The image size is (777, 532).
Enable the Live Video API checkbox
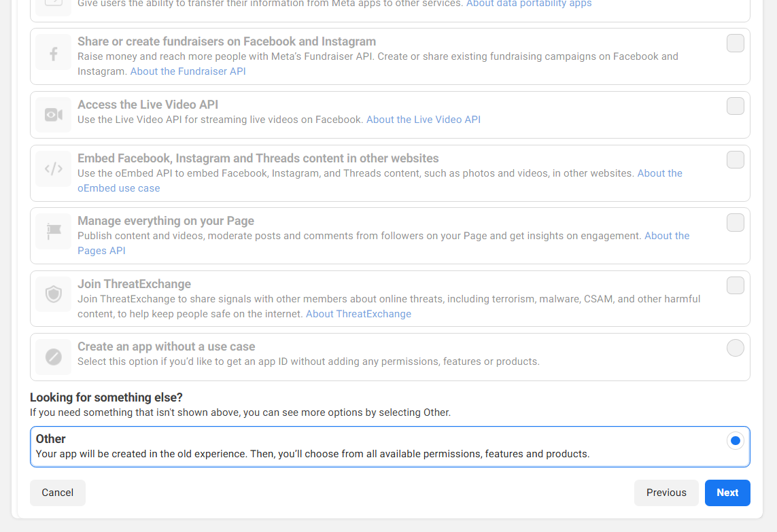735,106
